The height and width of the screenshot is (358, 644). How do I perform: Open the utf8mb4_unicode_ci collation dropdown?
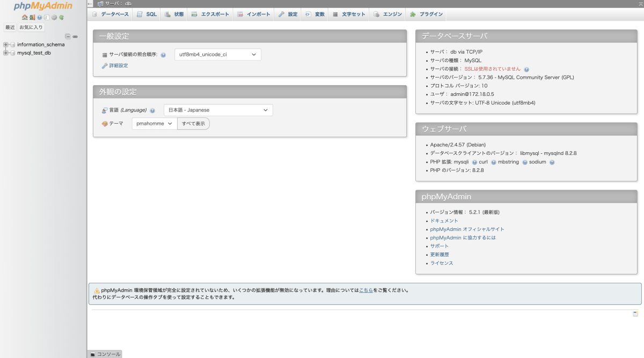[x=218, y=55]
